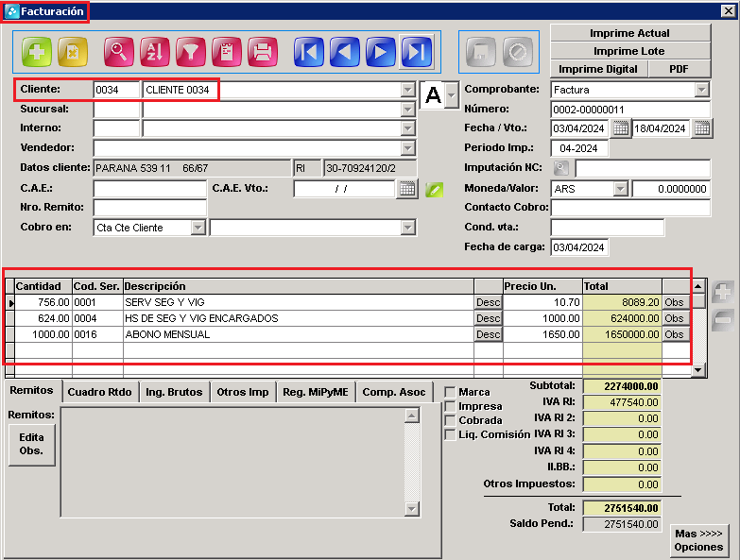Open calendar next to C.A.E. Vto.

[407, 189]
